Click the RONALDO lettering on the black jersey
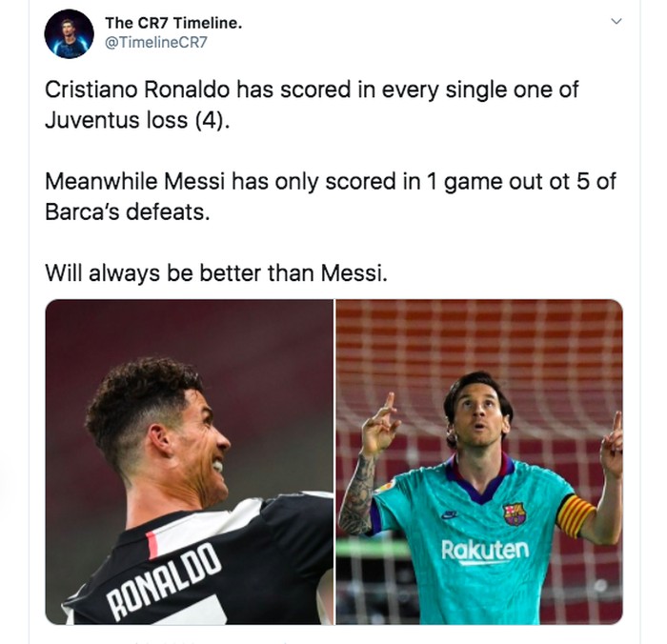Viewport: 667px width, 644px height. (164, 581)
